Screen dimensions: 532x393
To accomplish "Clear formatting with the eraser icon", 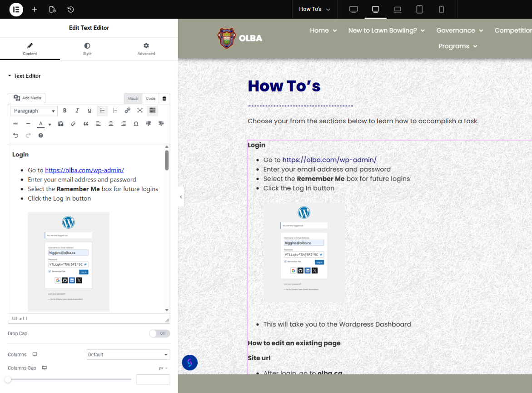I will [73, 124].
